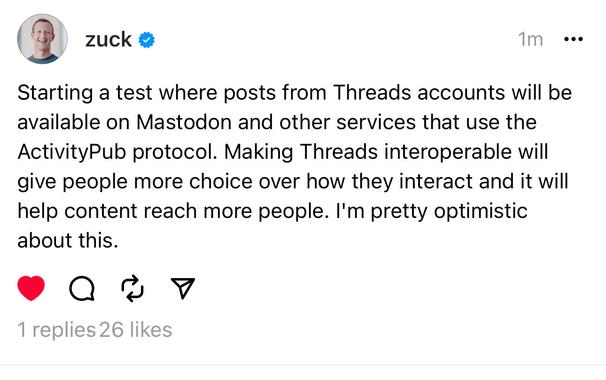
Task: Click the 1m timestamp
Action: [x=530, y=39]
